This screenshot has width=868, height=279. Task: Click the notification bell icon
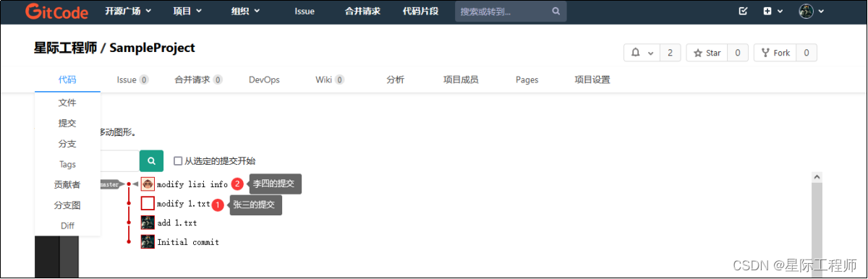click(636, 53)
